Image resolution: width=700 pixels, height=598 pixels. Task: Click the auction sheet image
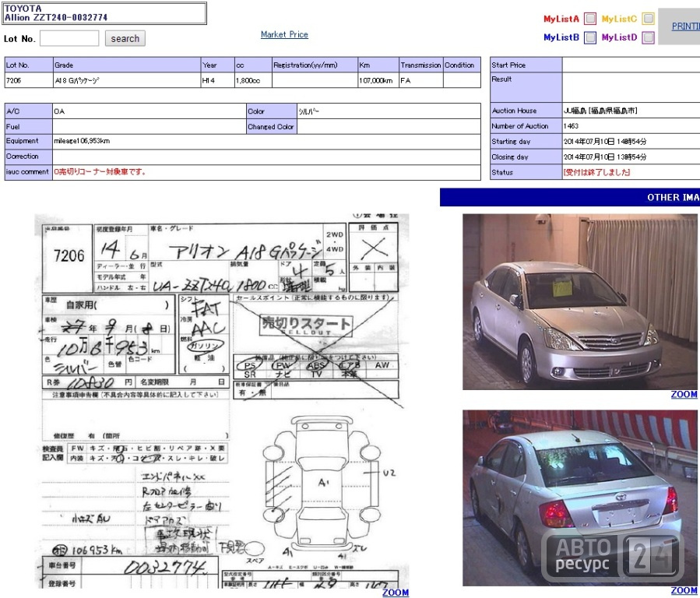[x=222, y=401]
